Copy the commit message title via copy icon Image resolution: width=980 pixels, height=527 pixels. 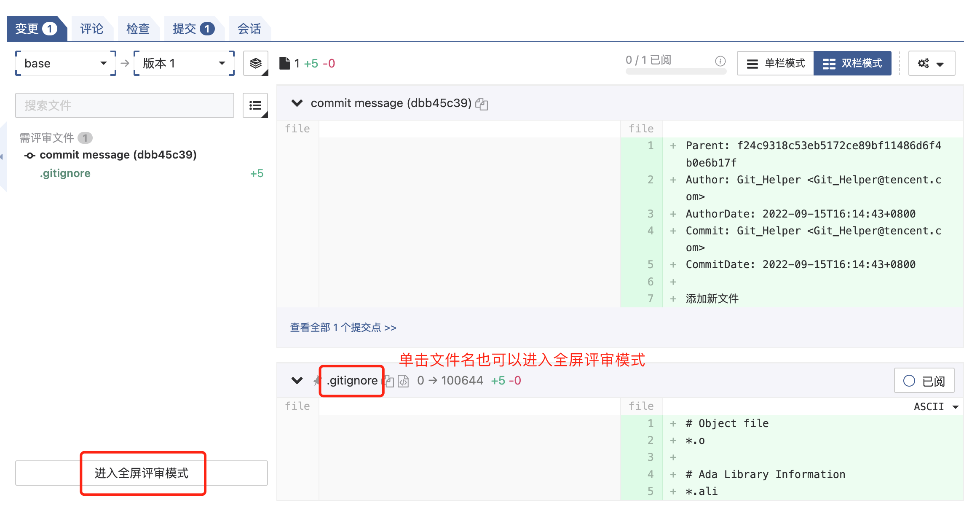(x=482, y=104)
